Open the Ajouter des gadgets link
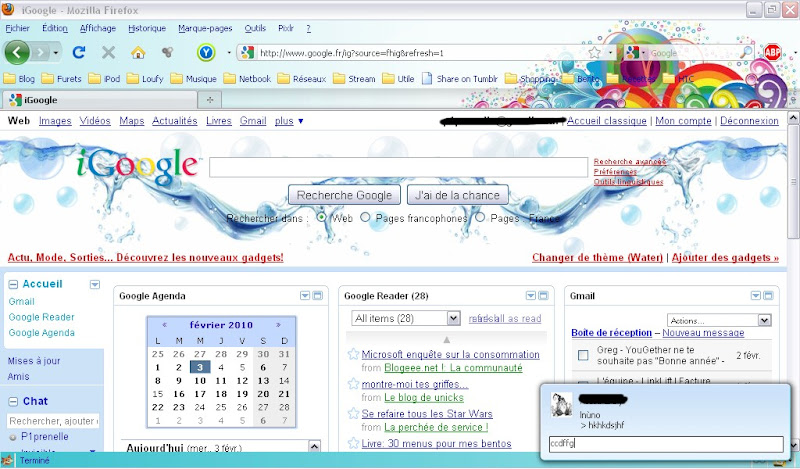The width and height of the screenshot is (800, 469). [725, 258]
